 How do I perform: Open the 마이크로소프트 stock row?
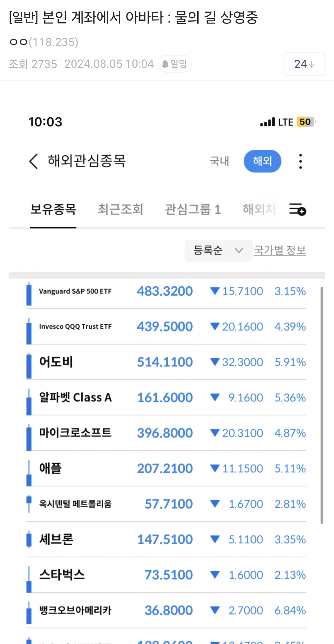coord(167,433)
